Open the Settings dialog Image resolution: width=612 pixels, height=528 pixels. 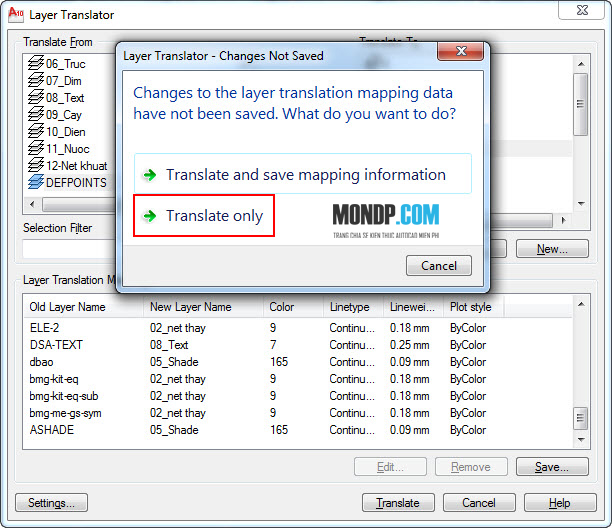coord(52,503)
